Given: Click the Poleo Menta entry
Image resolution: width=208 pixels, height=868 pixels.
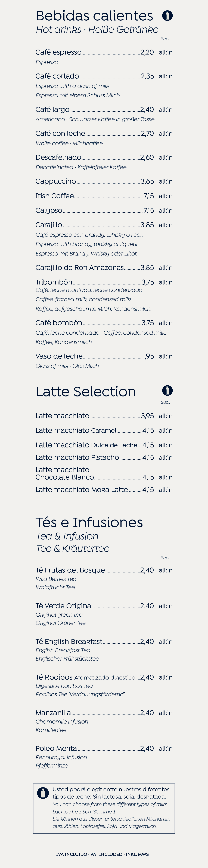Looking at the screenshot, I should pos(56,748).
